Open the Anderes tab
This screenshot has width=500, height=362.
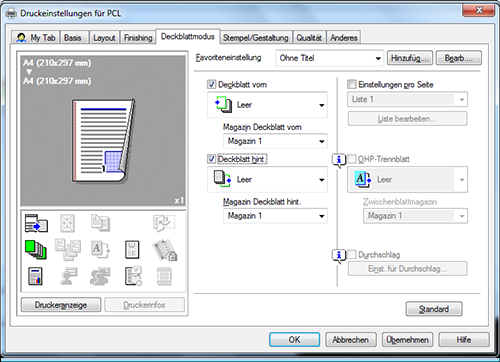click(x=344, y=38)
